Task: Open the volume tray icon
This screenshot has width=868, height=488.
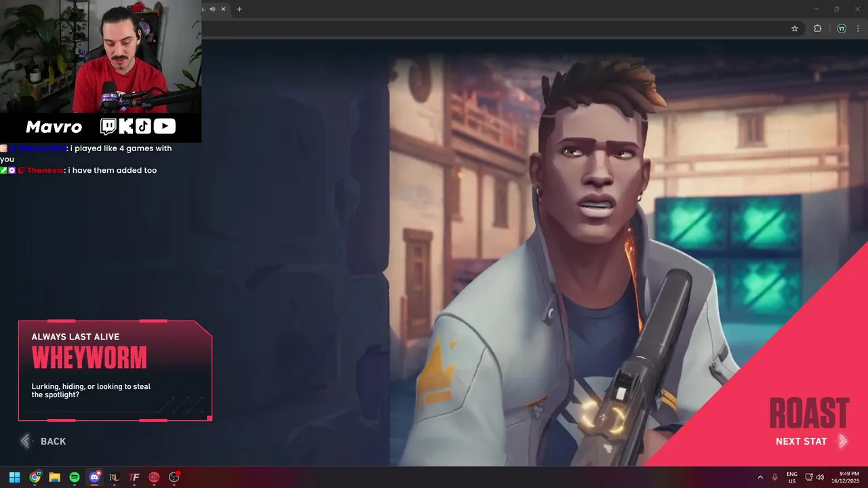Action: tap(820, 477)
